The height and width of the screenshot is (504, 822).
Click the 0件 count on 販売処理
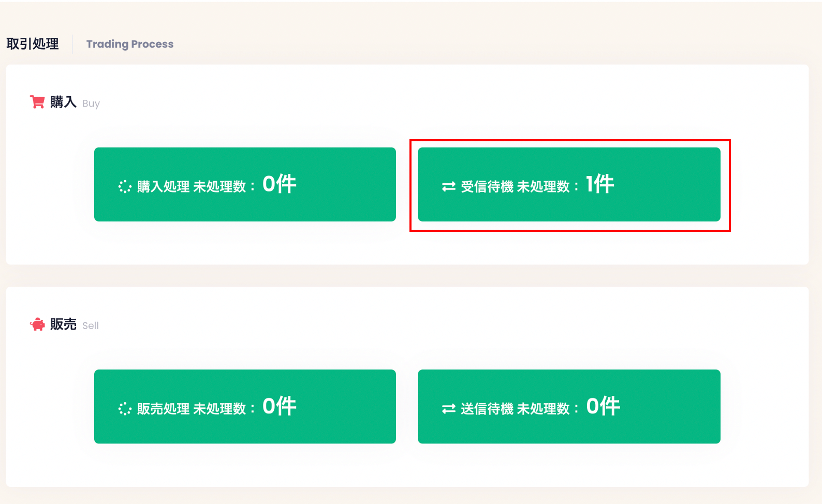coord(280,406)
